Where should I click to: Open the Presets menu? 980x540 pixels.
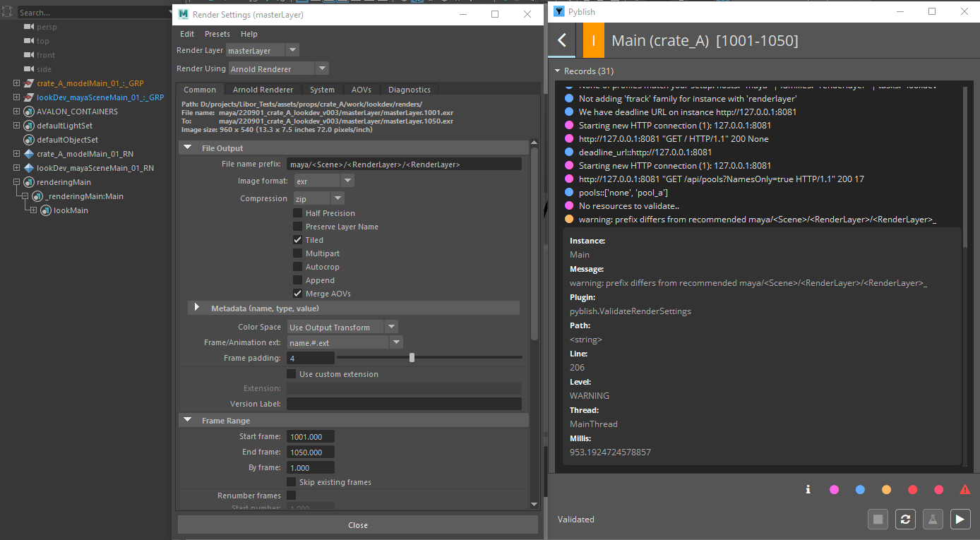[217, 34]
